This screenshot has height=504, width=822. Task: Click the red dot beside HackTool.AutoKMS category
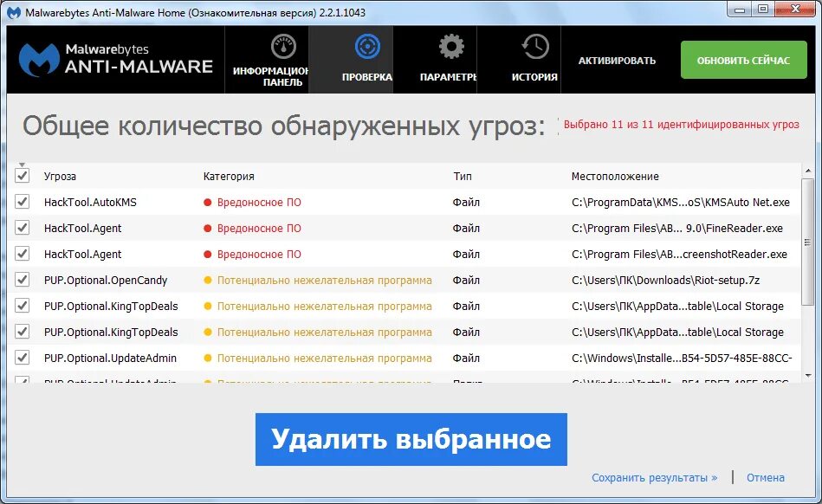208,203
